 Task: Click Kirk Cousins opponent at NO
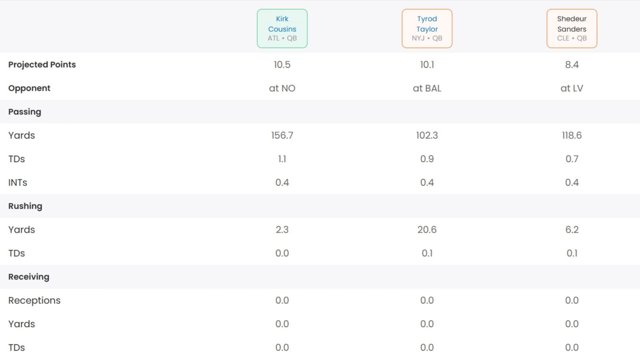[x=282, y=88]
